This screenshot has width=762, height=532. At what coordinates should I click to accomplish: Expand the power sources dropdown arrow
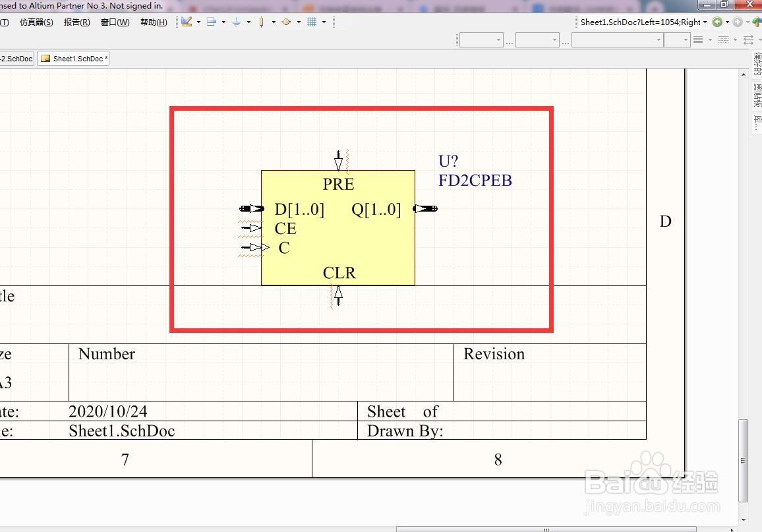pos(249,22)
